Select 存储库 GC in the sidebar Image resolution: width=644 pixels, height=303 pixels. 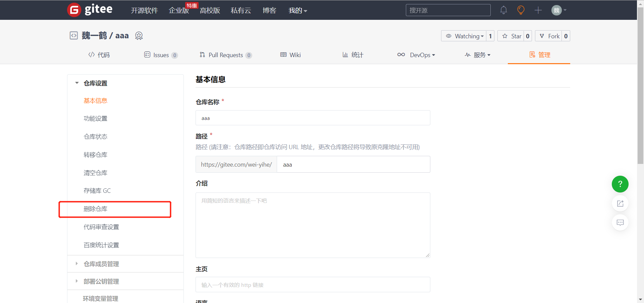[x=97, y=190]
